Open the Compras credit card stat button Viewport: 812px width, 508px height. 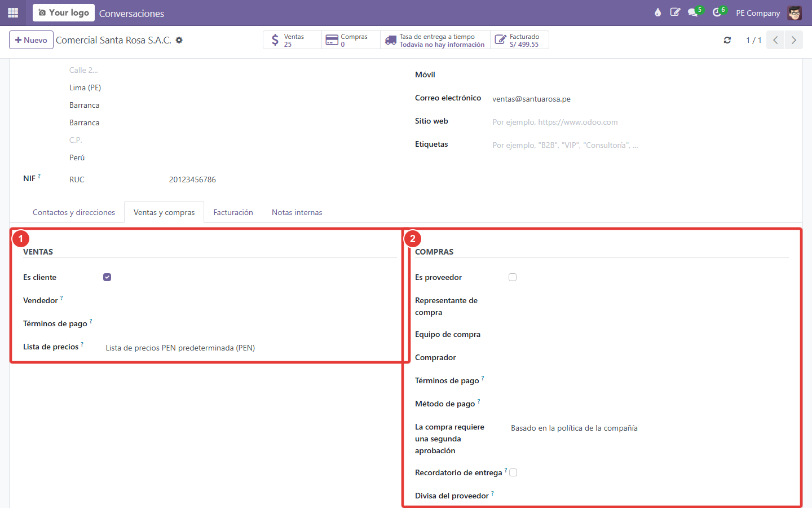coord(351,40)
